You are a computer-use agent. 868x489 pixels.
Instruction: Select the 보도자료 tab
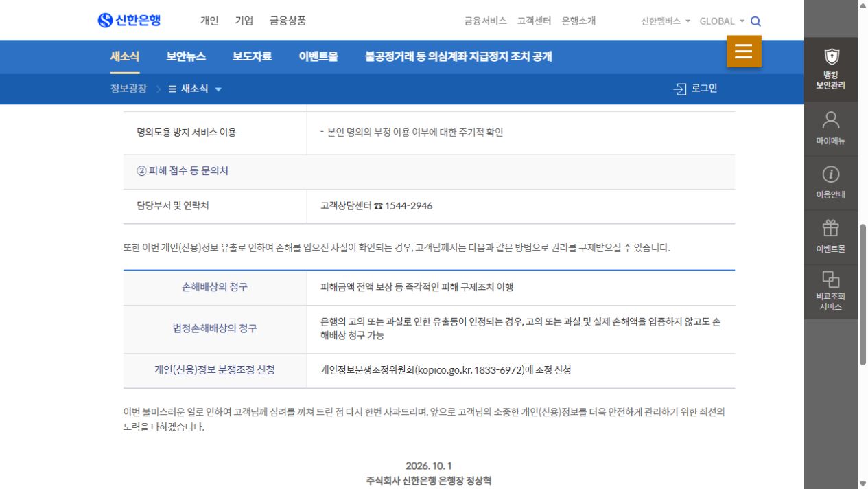pos(253,56)
